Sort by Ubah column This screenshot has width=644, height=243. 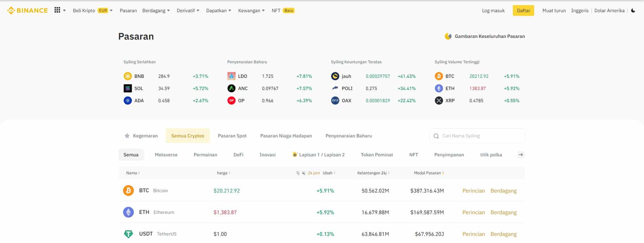329,173
